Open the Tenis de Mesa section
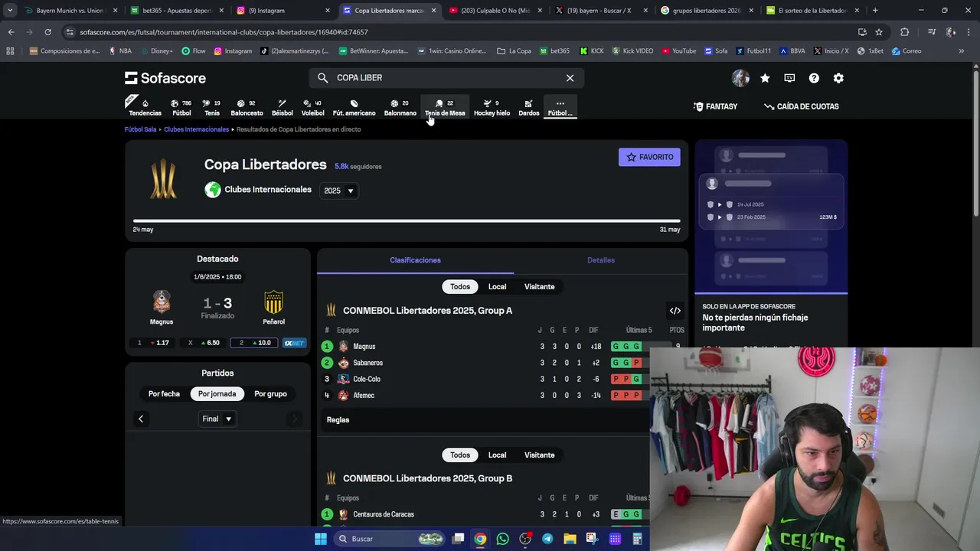Screen dimensions: 980x551 [445, 107]
